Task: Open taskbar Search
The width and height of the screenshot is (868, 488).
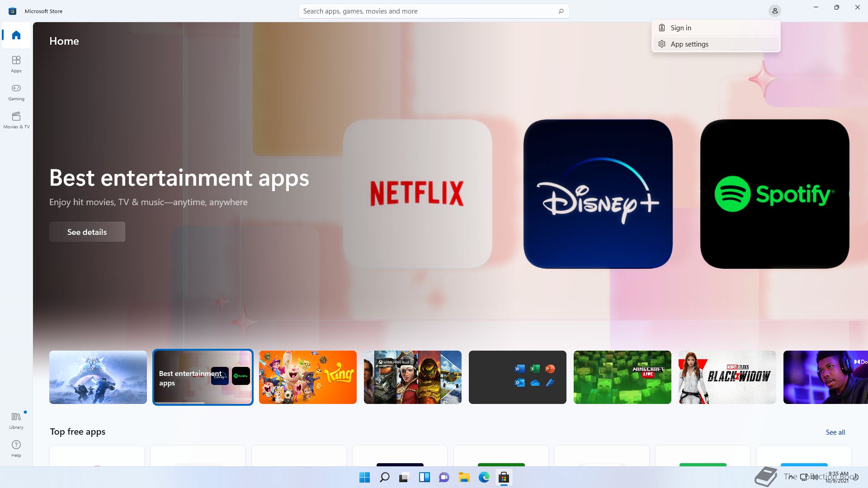Action: point(385,478)
